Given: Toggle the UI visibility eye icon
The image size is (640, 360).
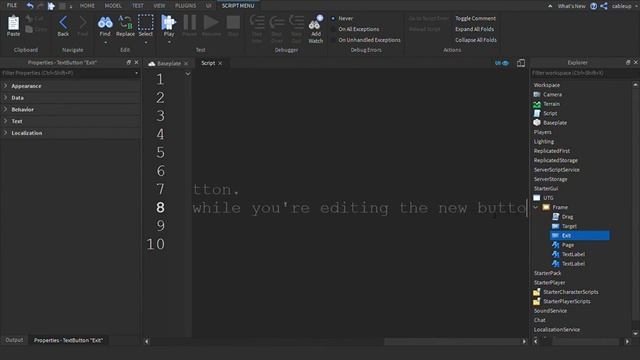Looking at the screenshot, I should click(x=502, y=63).
